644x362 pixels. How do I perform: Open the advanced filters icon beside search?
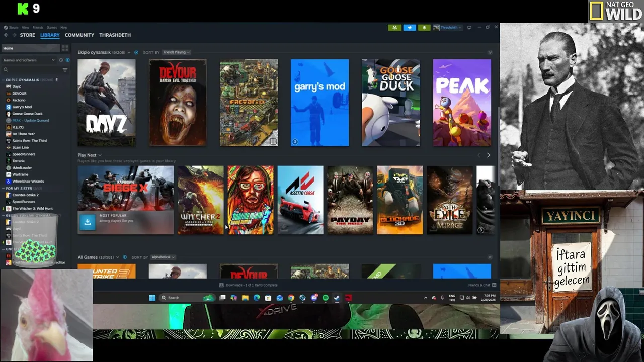pos(65,70)
